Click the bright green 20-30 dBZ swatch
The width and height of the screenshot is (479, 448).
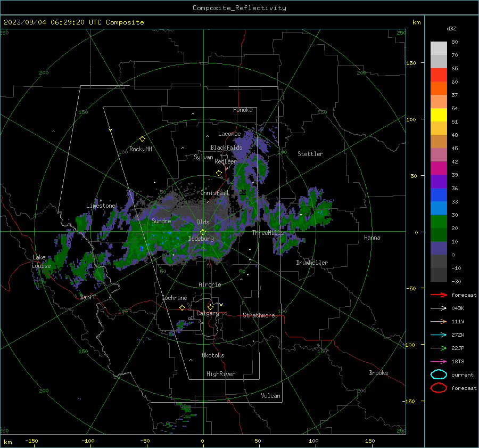point(439,221)
